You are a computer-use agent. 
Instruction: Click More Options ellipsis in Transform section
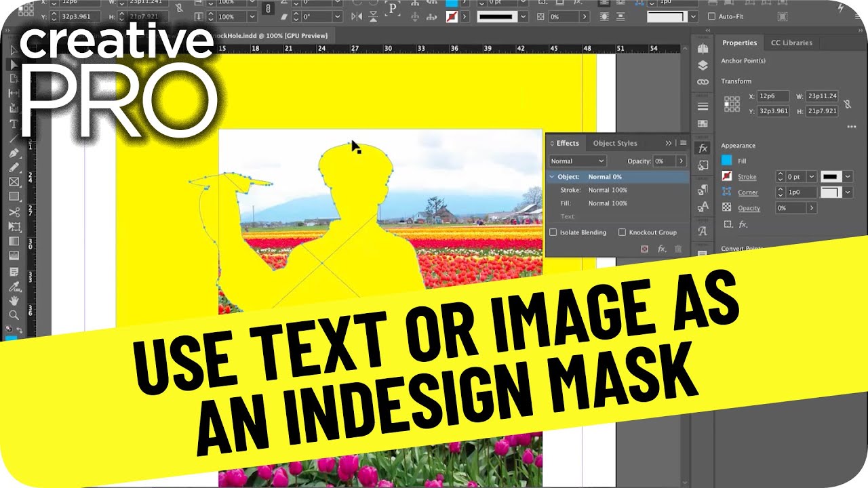pos(852,127)
